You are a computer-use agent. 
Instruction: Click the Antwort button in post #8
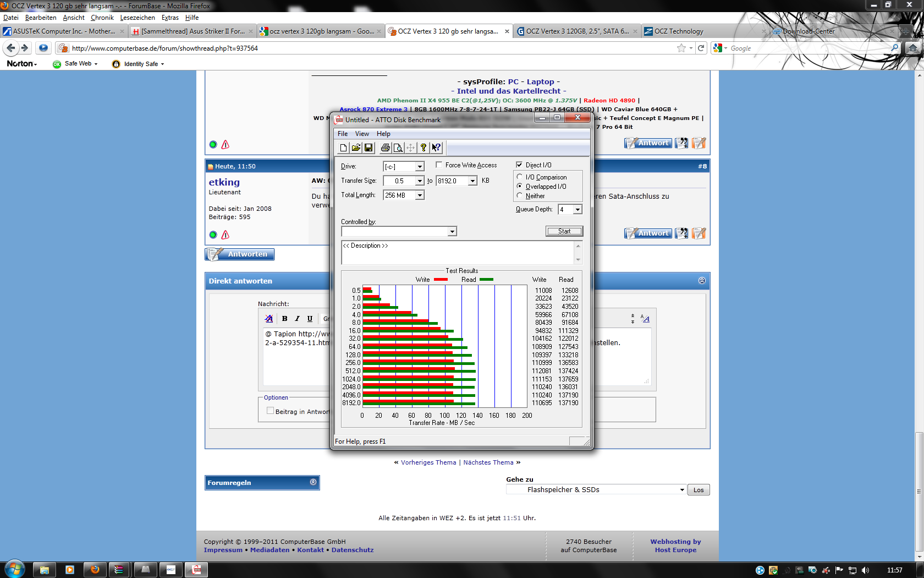[648, 233]
